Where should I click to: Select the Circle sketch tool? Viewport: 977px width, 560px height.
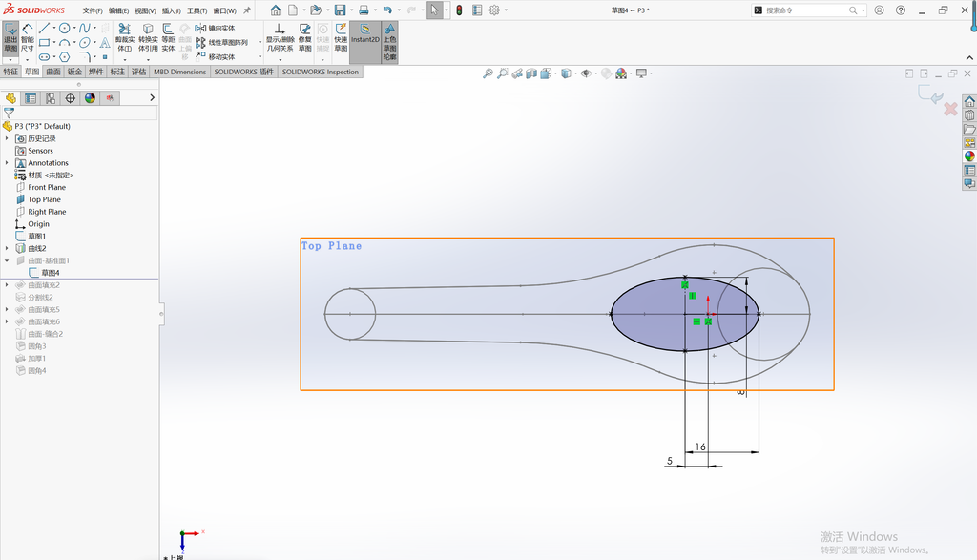pyautogui.click(x=64, y=28)
